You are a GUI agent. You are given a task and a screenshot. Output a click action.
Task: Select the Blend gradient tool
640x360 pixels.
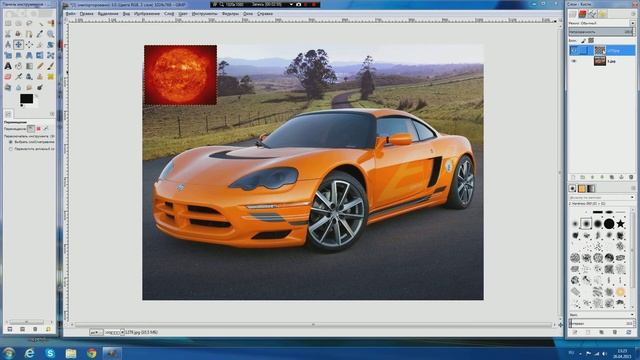tap(29, 66)
